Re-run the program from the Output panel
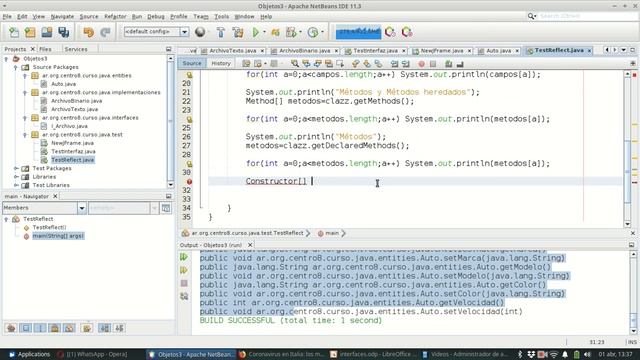 click(184, 257)
